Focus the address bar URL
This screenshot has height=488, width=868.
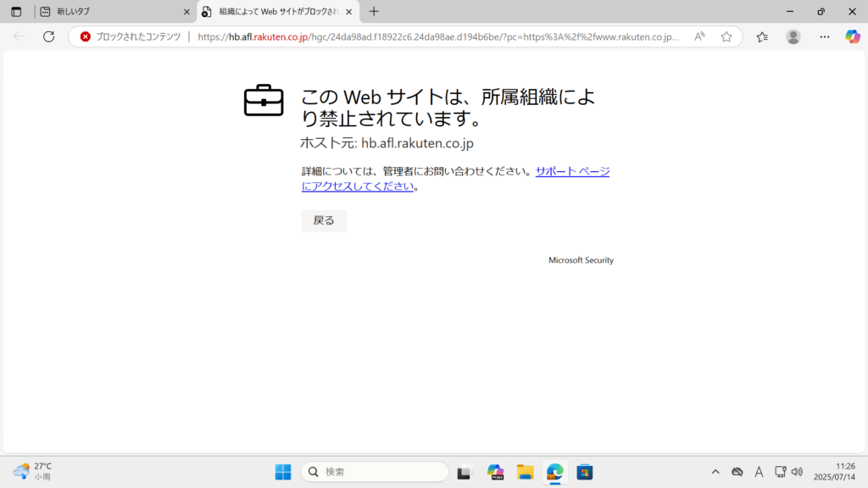point(438,36)
